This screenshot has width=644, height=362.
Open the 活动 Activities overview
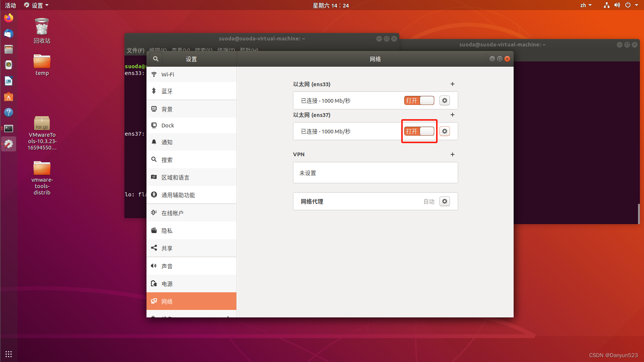coord(10,5)
